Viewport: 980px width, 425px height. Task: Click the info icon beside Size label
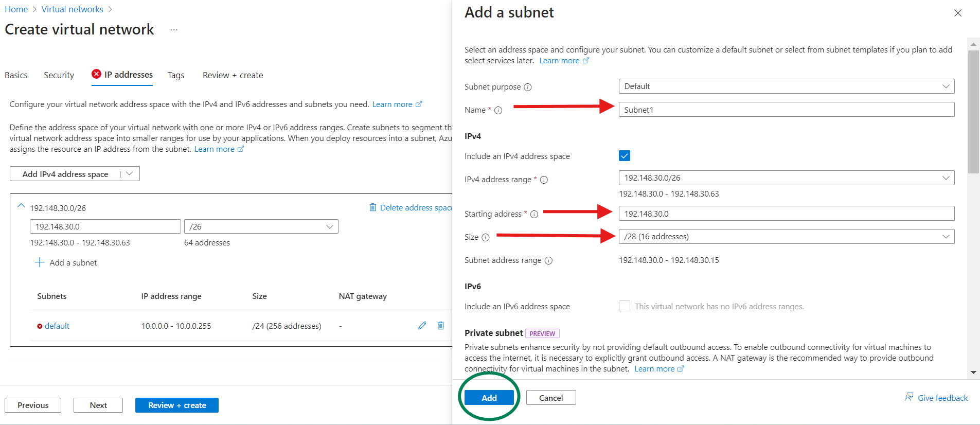[x=486, y=237]
